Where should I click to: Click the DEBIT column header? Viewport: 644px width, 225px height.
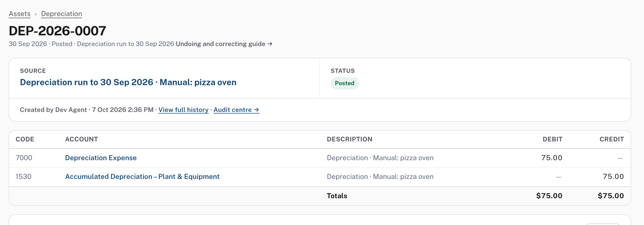coord(552,139)
